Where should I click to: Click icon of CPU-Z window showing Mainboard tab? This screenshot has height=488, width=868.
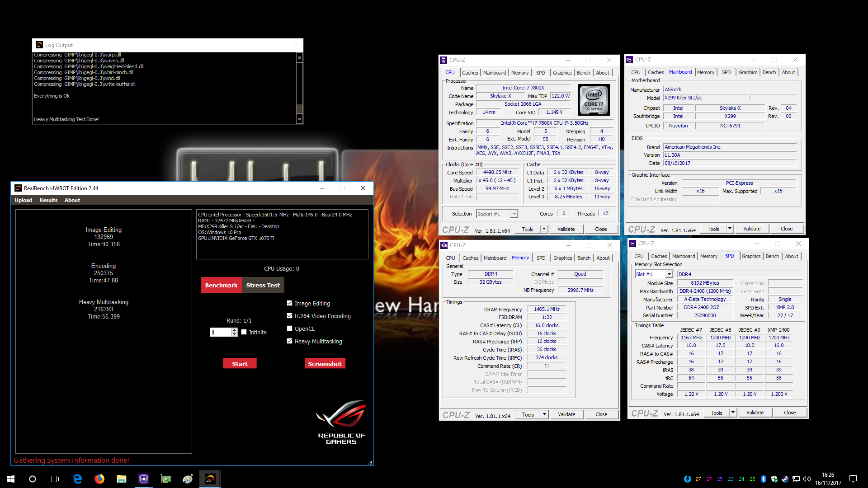point(630,59)
